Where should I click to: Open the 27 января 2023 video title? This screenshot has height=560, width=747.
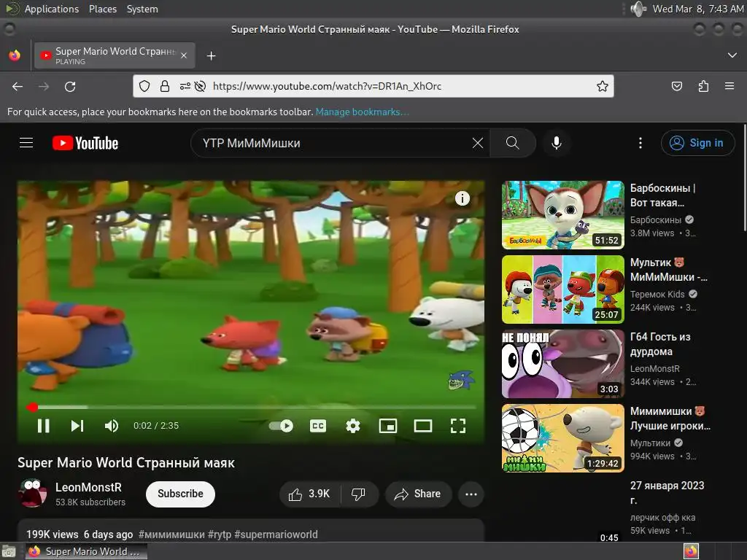click(667, 492)
